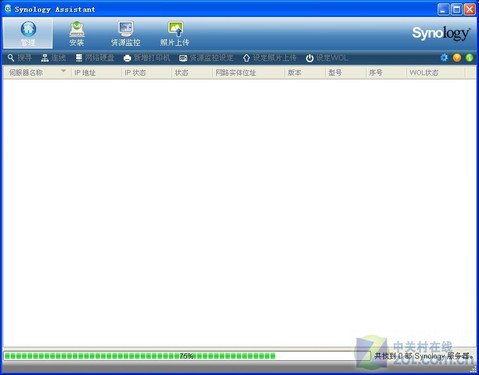
Task: Click the 设定WOL power button
Action: [x=327, y=58]
